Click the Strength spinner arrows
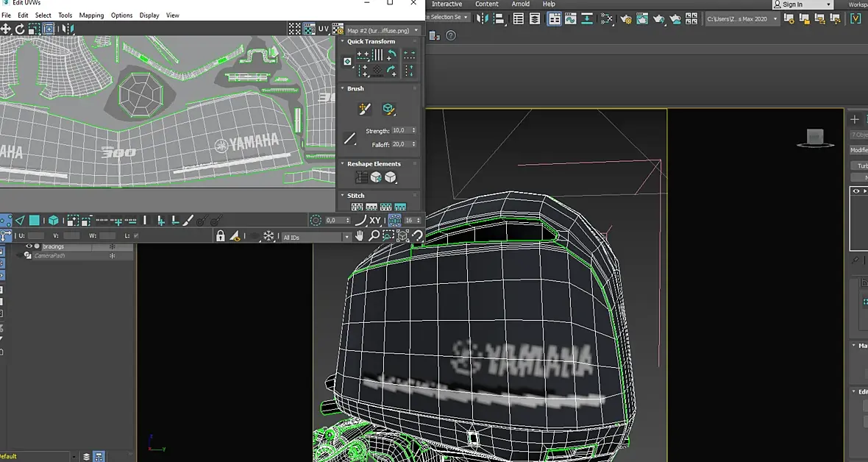Image resolution: width=868 pixels, height=462 pixels. coord(414,131)
